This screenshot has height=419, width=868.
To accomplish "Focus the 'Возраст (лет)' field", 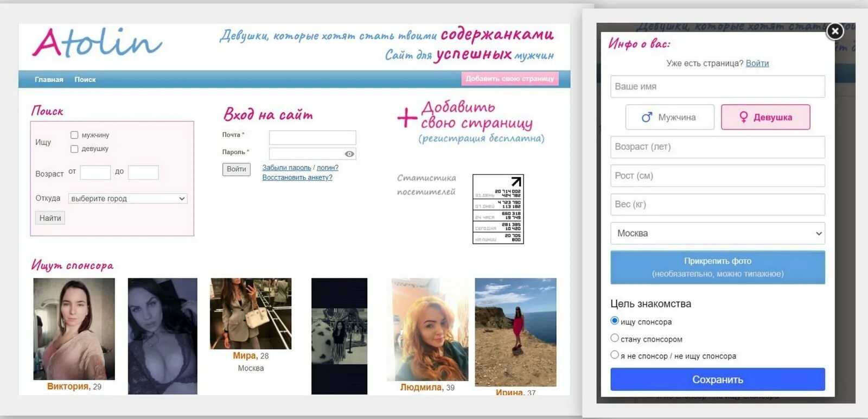I will click(718, 147).
